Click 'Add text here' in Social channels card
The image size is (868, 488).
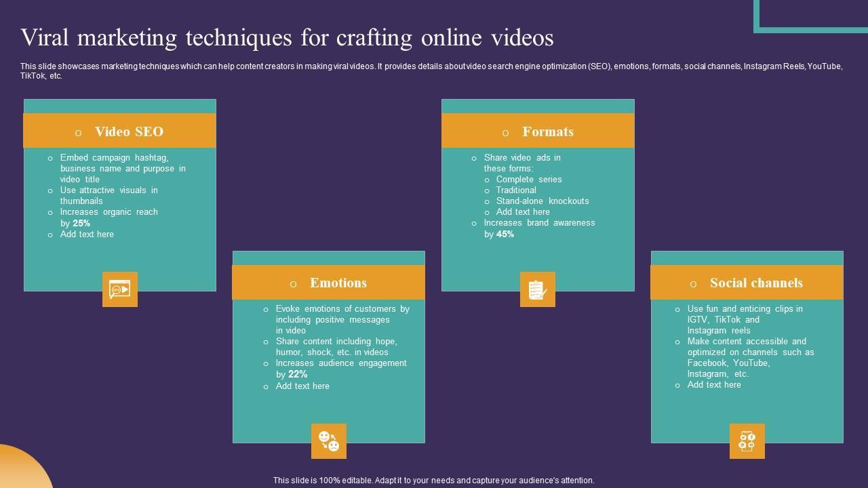click(x=714, y=384)
